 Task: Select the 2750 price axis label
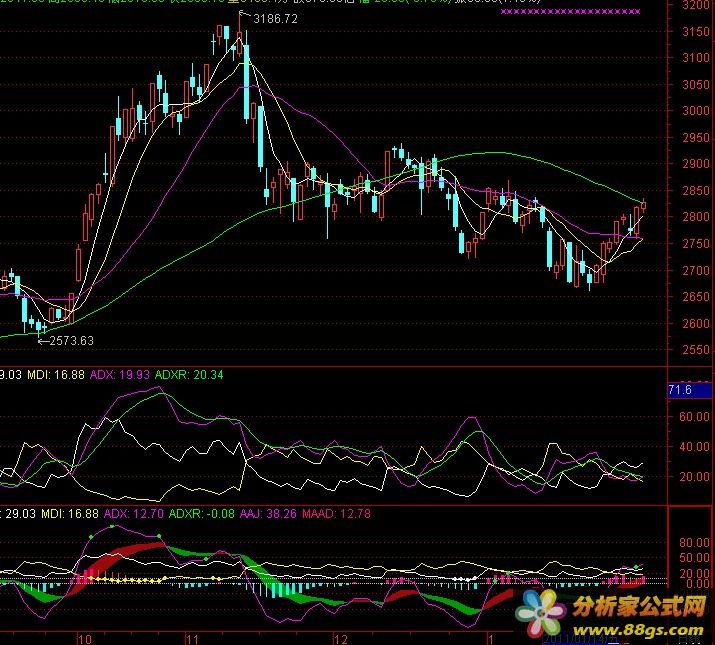(x=695, y=244)
